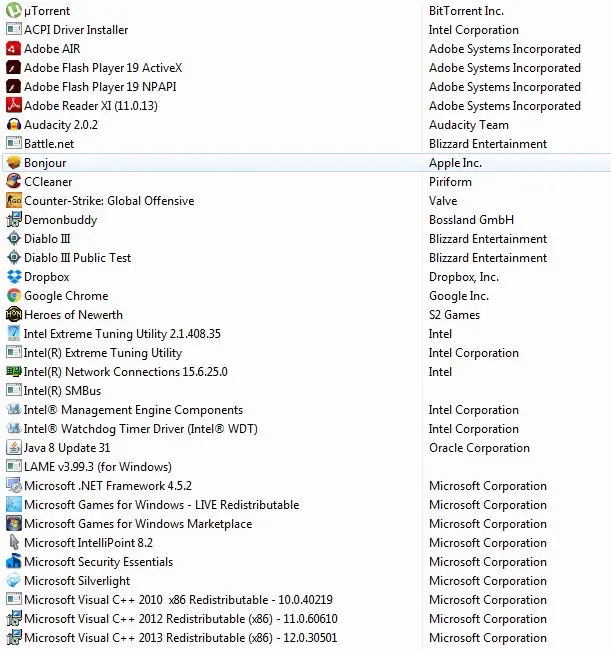
Task: Click the Battle.net generic program icon
Action: 14,144
